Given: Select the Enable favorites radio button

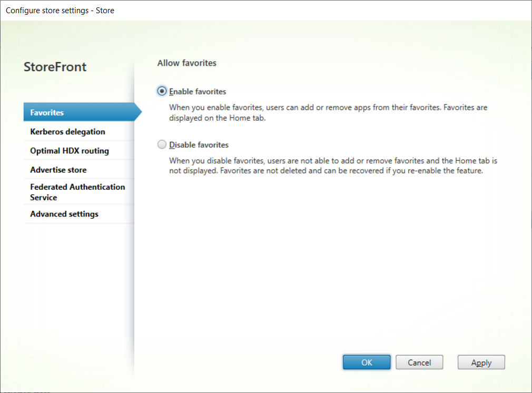Looking at the screenshot, I should (162, 91).
